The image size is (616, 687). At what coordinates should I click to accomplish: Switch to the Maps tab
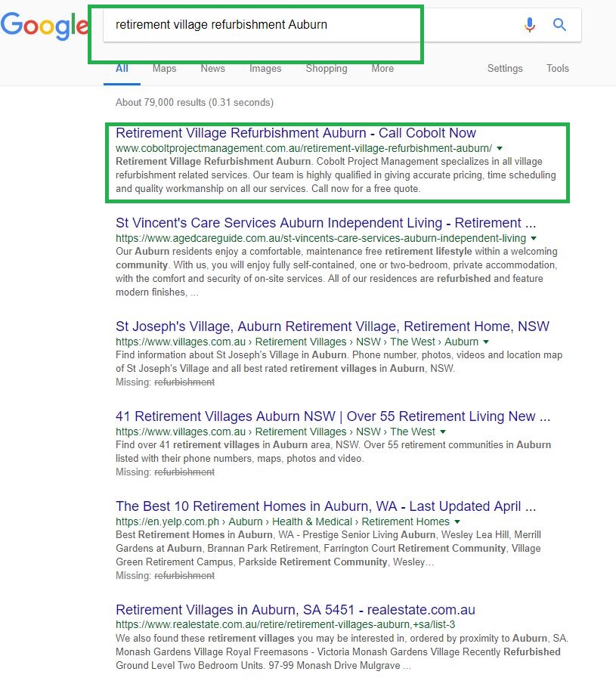pyautogui.click(x=164, y=68)
